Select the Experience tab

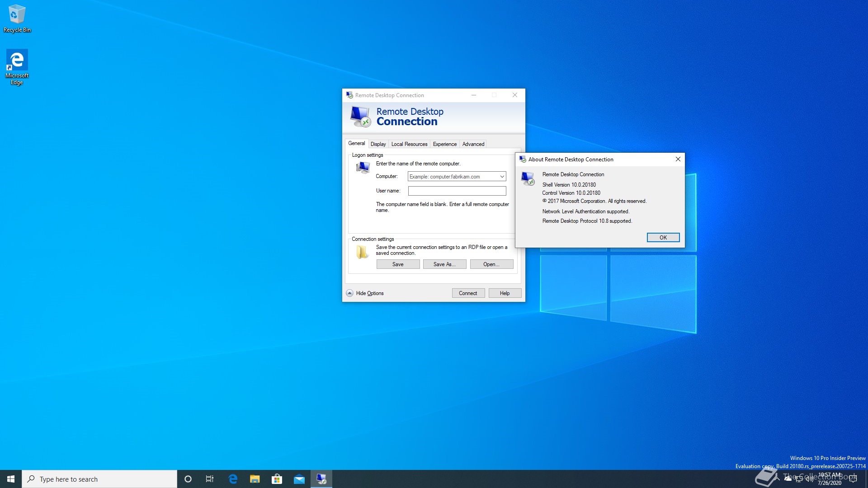[444, 144]
